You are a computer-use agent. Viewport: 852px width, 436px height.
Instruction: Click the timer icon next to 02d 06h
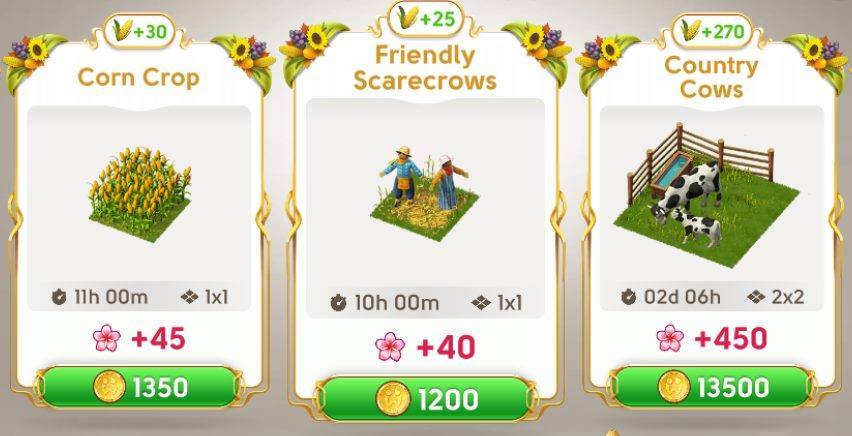(x=629, y=297)
